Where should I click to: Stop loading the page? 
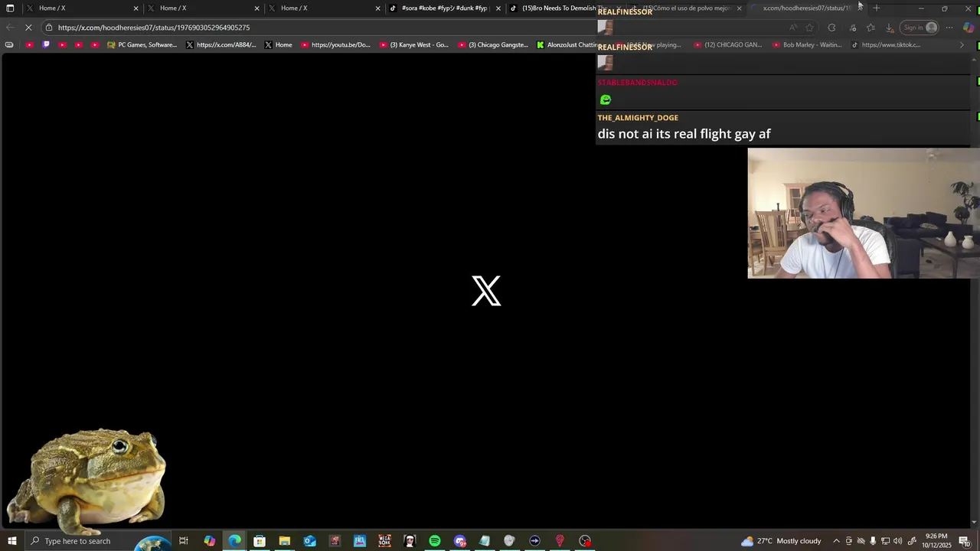coord(28,28)
